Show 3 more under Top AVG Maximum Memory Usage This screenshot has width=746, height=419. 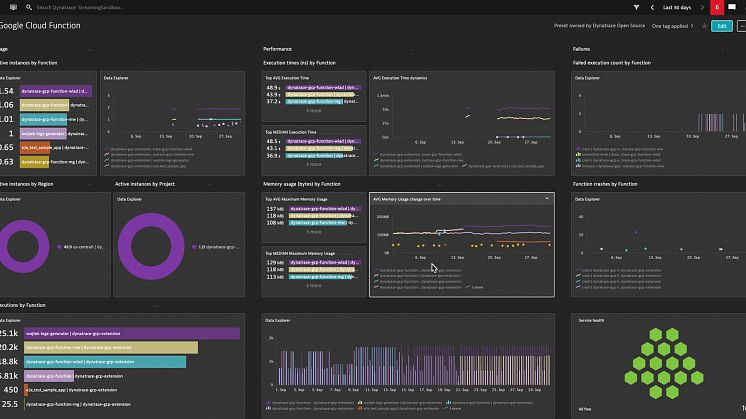[x=314, y=232]
